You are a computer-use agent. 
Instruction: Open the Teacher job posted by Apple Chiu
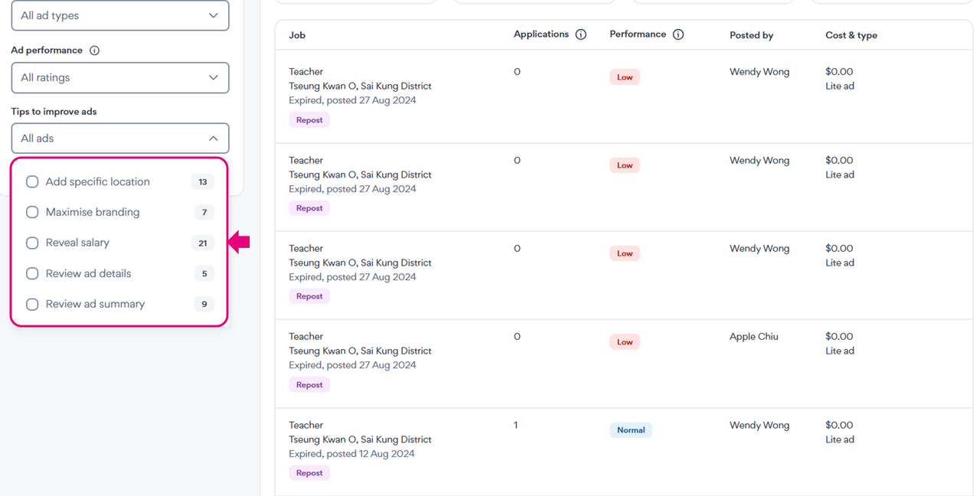click(x=305, y=337)
